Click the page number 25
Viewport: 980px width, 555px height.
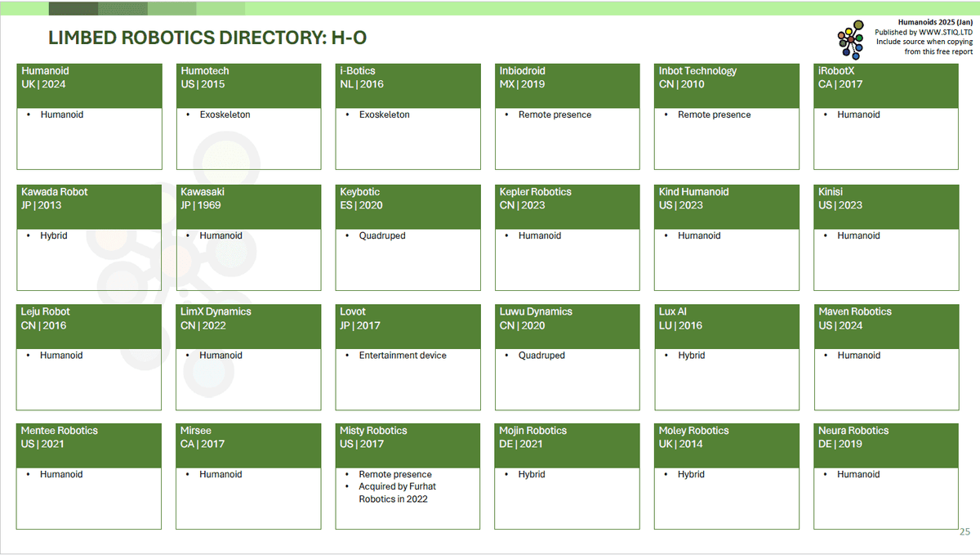[x=964, y=532]
